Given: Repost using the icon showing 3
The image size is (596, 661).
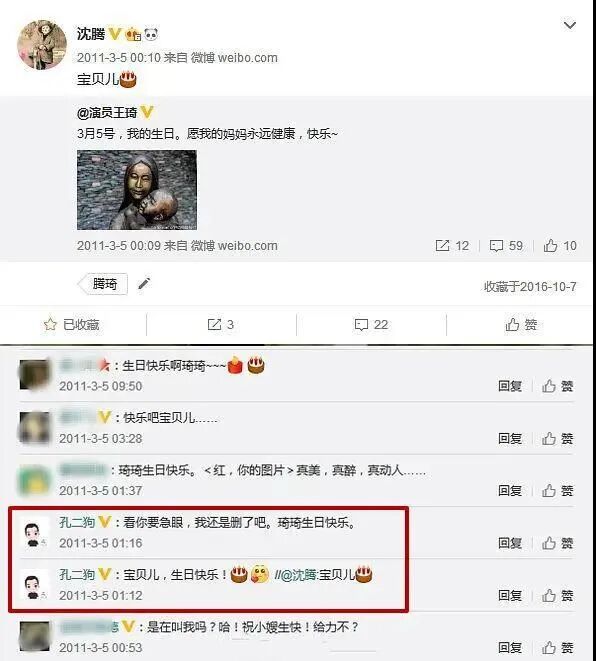Looking at the screenshot, I should point(221,325).
